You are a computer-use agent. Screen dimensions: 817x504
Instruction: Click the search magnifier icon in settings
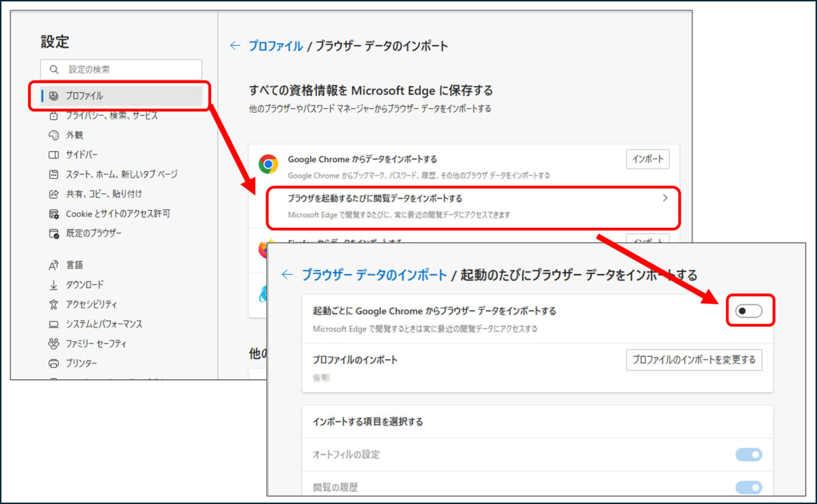coord(53,69)
